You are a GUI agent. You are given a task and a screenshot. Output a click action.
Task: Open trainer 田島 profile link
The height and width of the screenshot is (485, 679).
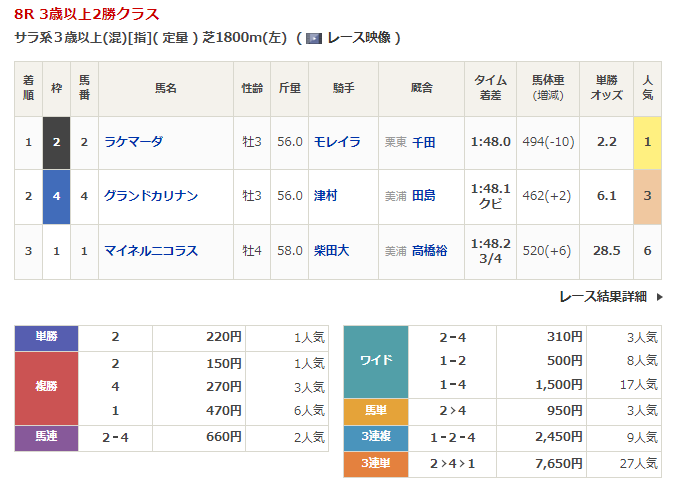coord(424,196)
